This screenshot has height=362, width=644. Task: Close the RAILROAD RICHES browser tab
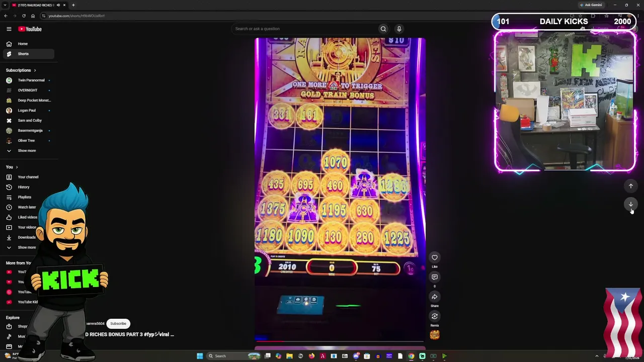pyautogui.click(x=64, y=5)
